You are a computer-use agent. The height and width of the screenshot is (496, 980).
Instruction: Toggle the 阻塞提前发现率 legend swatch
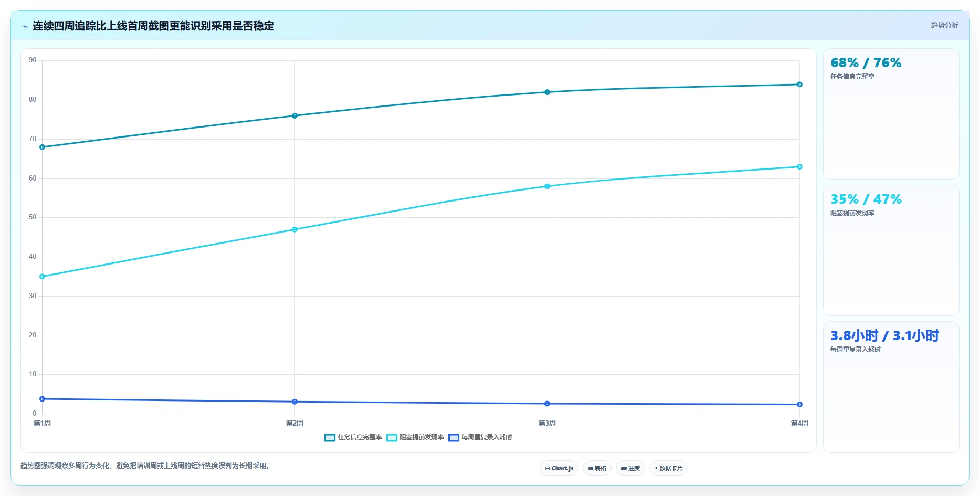point(392,438)
